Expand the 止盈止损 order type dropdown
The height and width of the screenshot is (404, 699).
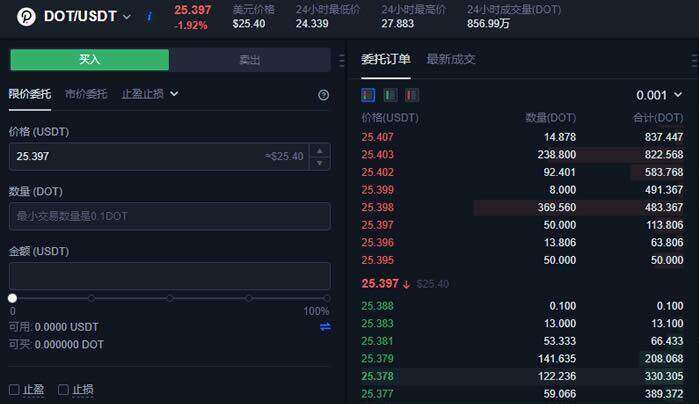tap(150, 94)
